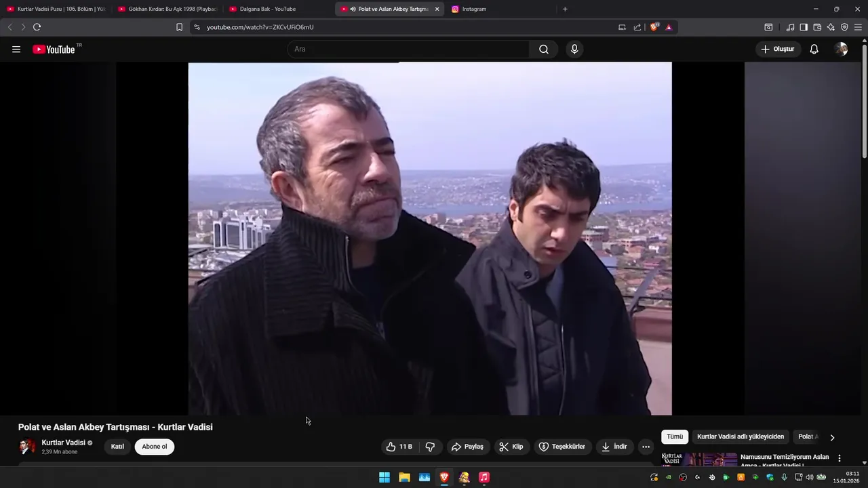Click the Paylaş share button
Viewport: 868px width, 488px height.
click(x=467, y=447)
